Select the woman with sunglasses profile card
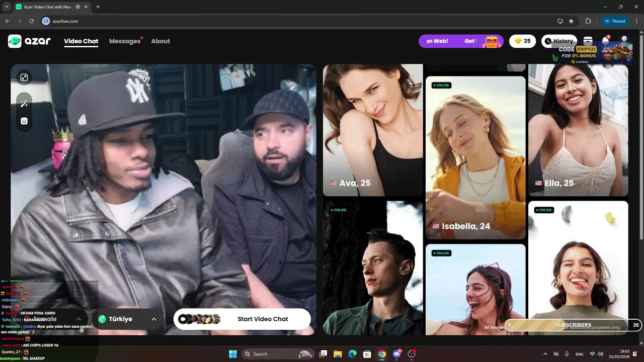 (x=475, y=290)
